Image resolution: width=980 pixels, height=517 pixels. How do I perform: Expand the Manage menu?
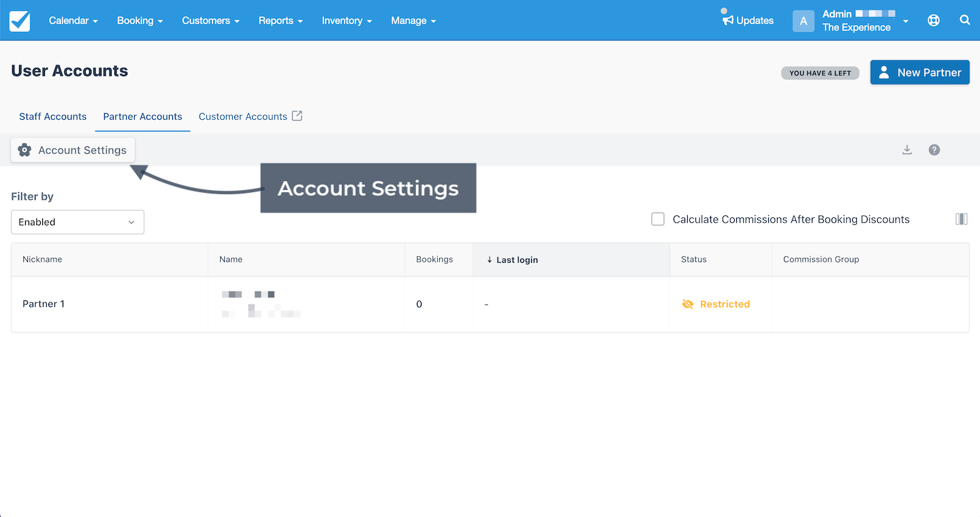[x=413, y=20]
